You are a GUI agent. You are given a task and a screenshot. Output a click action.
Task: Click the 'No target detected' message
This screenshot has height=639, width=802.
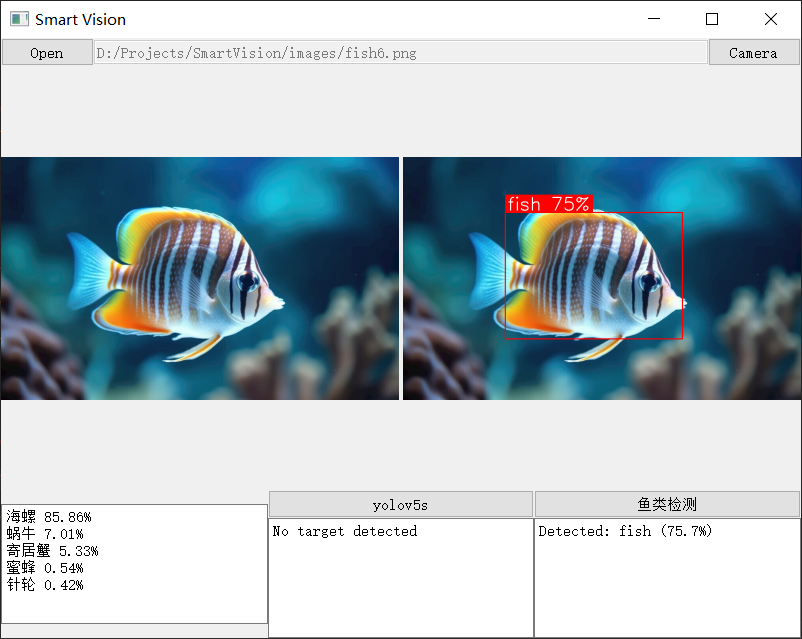pyautogui.click(x=345, y=531)
